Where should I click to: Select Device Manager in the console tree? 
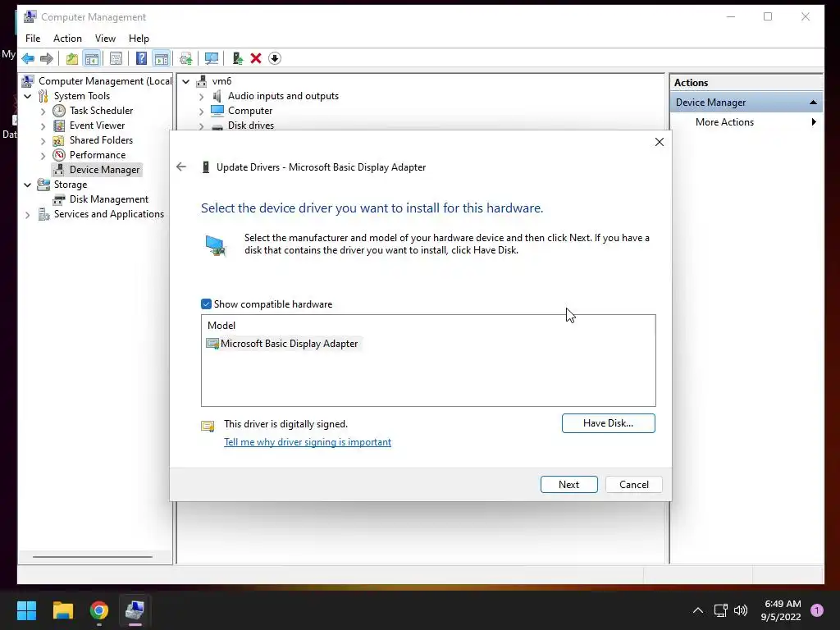(x=104, y=170)
